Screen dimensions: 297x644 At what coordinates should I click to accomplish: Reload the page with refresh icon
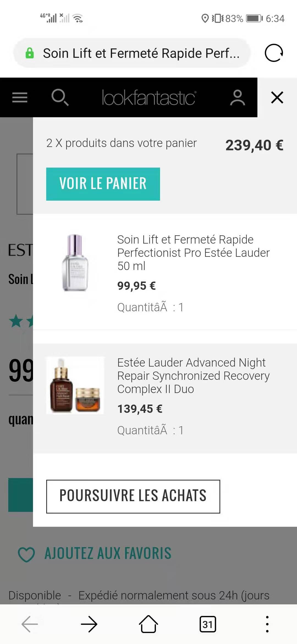tap(274, 53)
